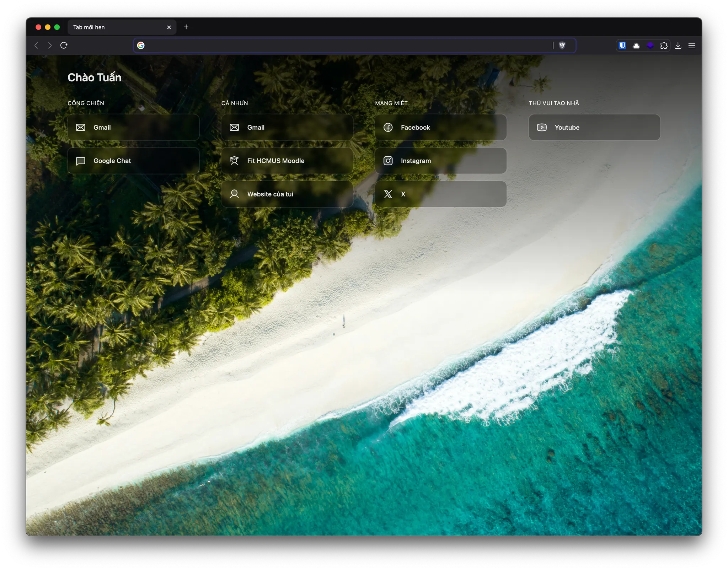The height and width of the screenshot is (570, 728).
Task: Open Google Chat shortcut
Action: click(133, 161)
